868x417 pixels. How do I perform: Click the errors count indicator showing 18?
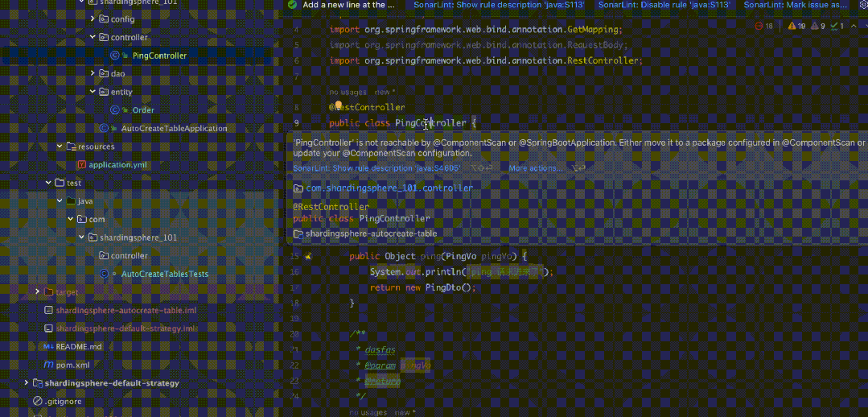pyautogui.click(x=764, y=27)
